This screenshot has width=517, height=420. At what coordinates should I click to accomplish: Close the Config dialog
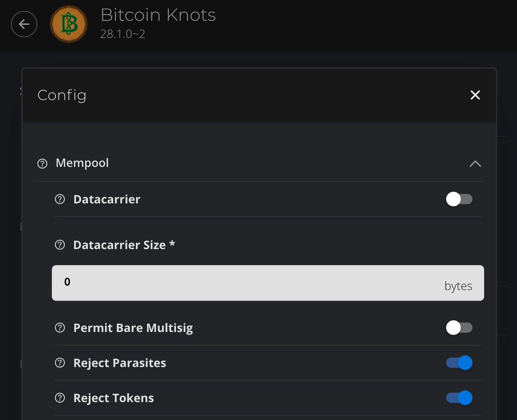pyautogui.click(x=475, y=95)
